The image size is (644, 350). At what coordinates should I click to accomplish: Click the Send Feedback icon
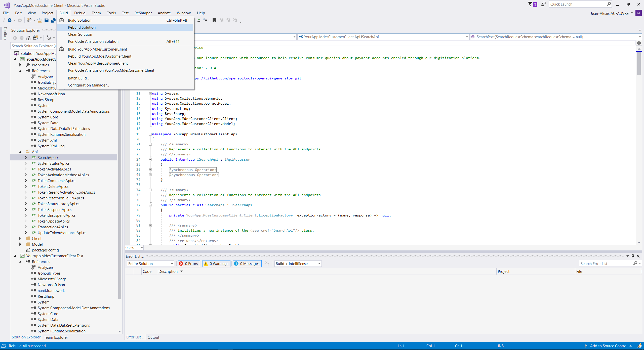pos(544,4)
